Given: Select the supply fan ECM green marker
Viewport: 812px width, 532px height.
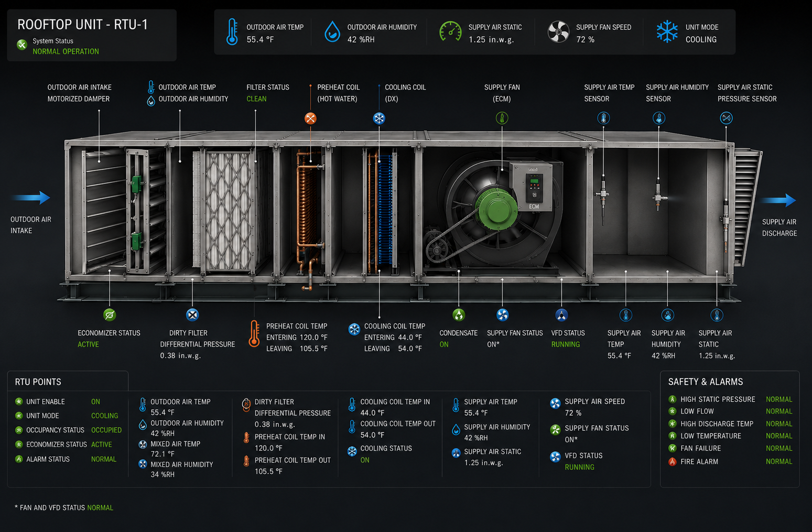Looking at the screenshot, I should click(502, 118).
